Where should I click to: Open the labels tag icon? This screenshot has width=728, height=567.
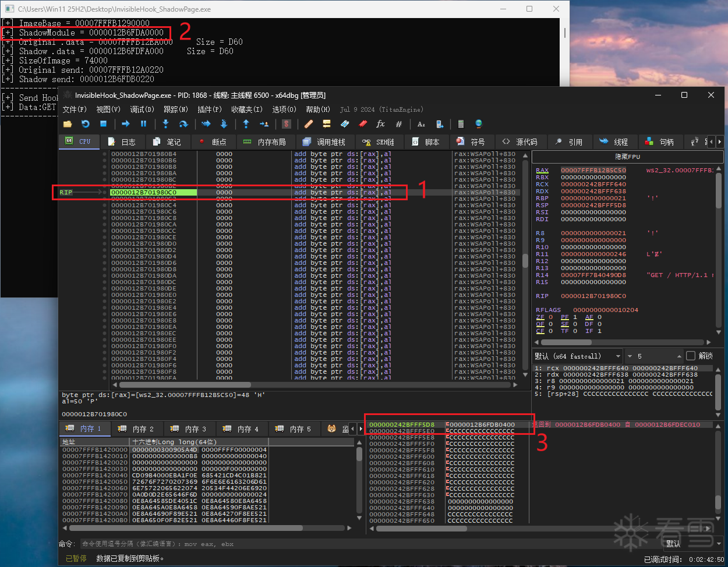(345, 124)
